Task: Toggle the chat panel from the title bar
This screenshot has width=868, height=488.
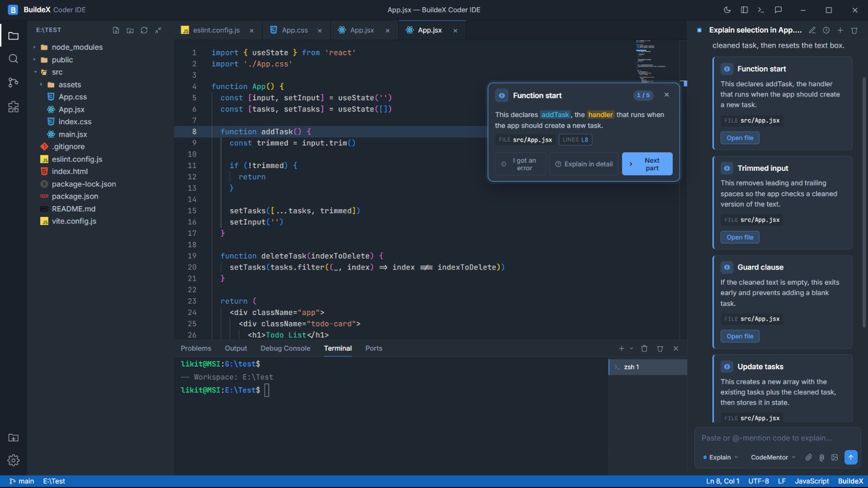Action: coord(778,10)
